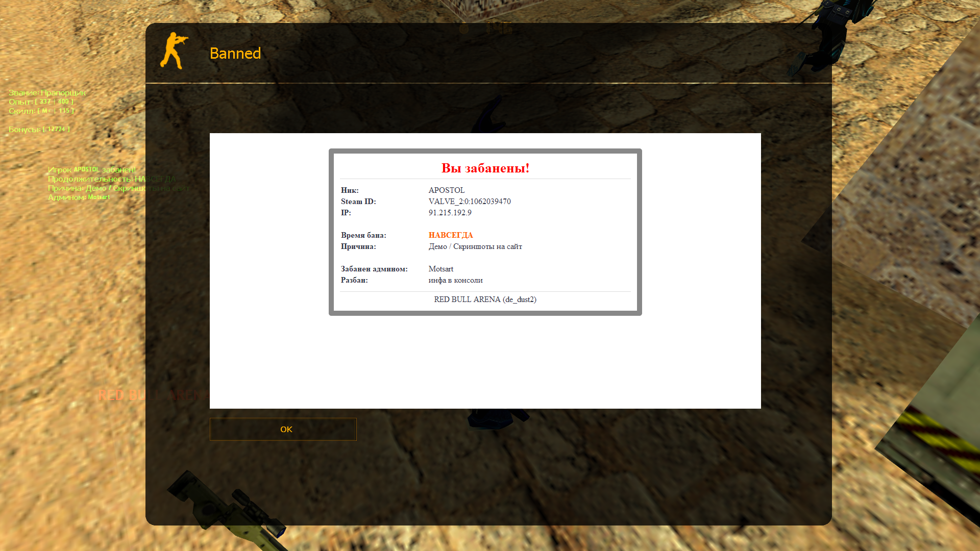Click the OK button
The width and height of the screenshot is (980, 551).
point(283,429)
